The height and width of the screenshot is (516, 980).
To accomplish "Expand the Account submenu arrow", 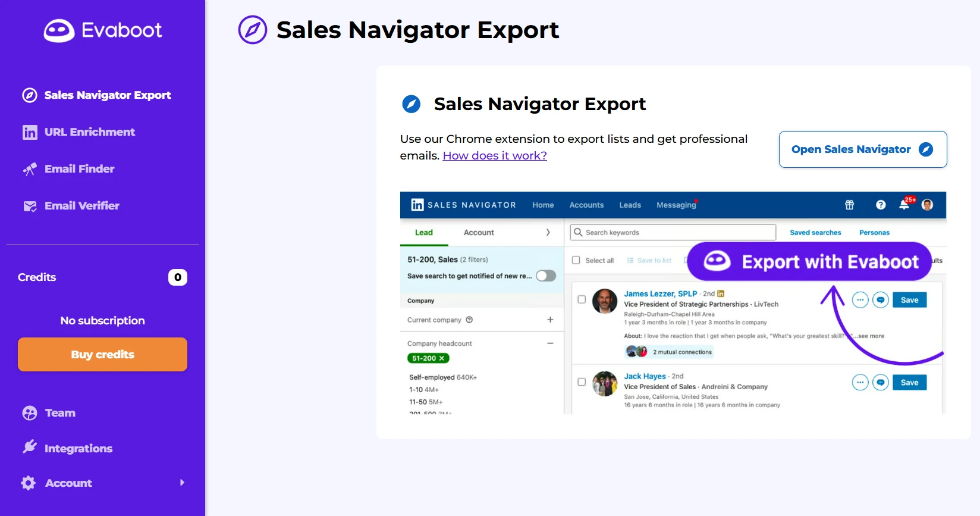I will (183, 483).
